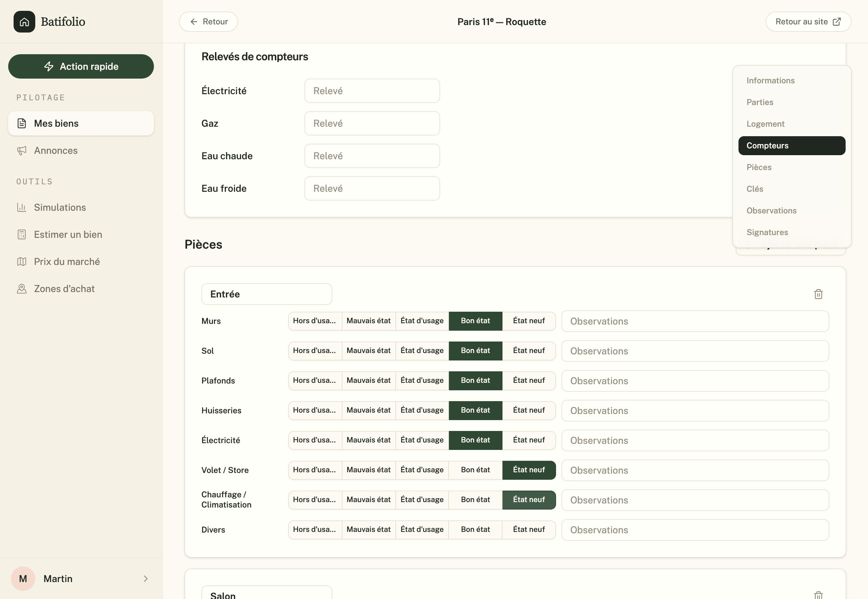Jump to Signatures section
Screen dimensions: 868x599
coord(792,232)
